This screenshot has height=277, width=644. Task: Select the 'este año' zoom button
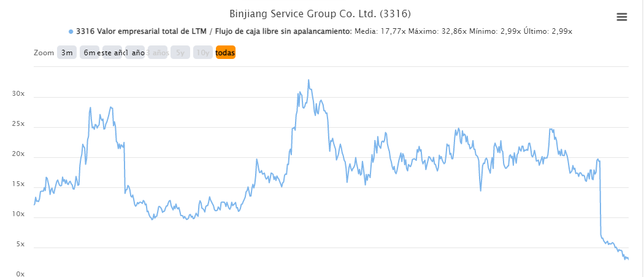(112, 53)
